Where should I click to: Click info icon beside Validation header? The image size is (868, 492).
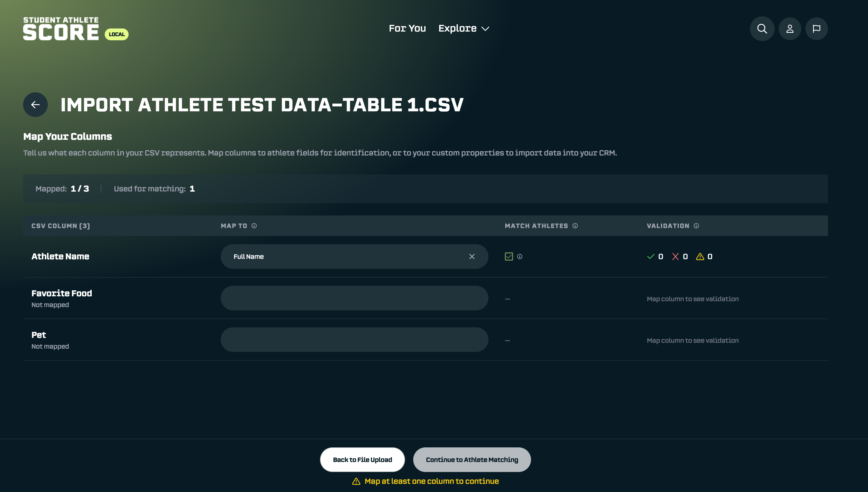pos(696,226)
